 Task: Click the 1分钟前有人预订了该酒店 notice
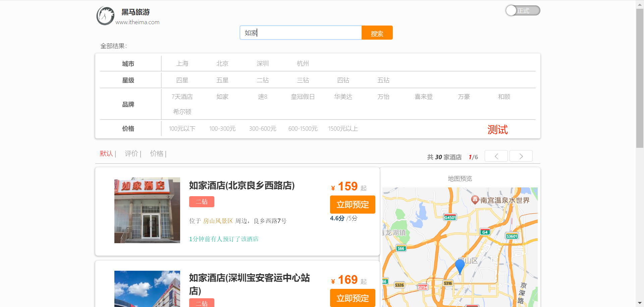click(x=224, y=239)
